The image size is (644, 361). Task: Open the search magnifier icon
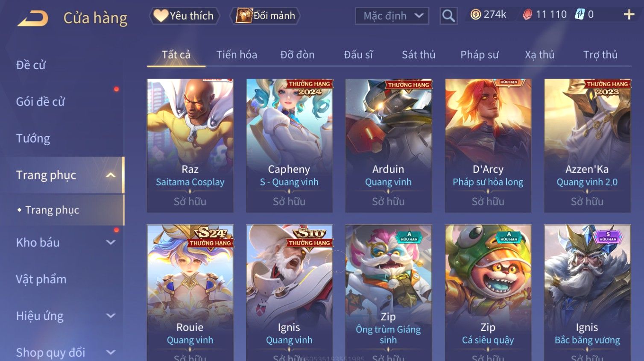point(448,16)
